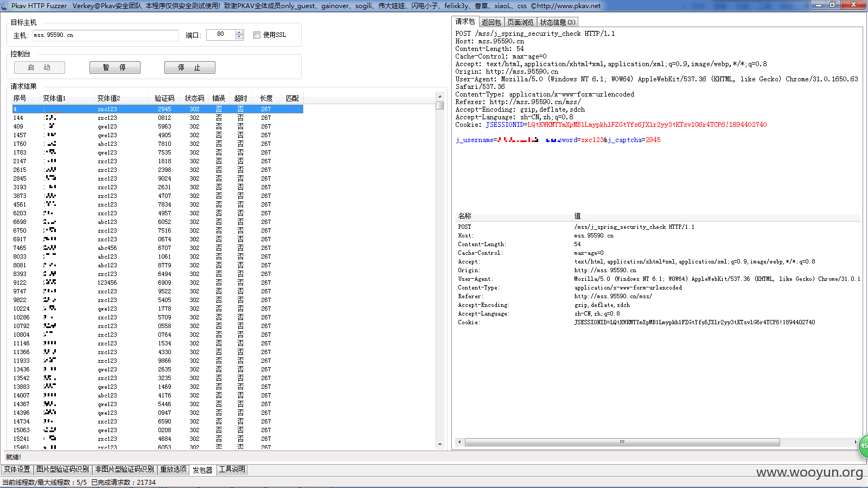Click the POST request line in request text
868x488 pixels.
pyautogui.click(x=535, y=34)
